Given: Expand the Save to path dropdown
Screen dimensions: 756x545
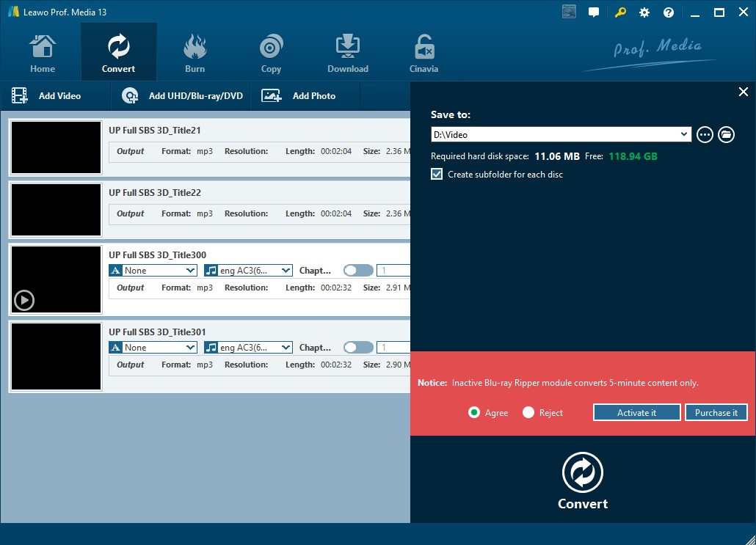Looking at the screenshot, I should pos(684,135).
